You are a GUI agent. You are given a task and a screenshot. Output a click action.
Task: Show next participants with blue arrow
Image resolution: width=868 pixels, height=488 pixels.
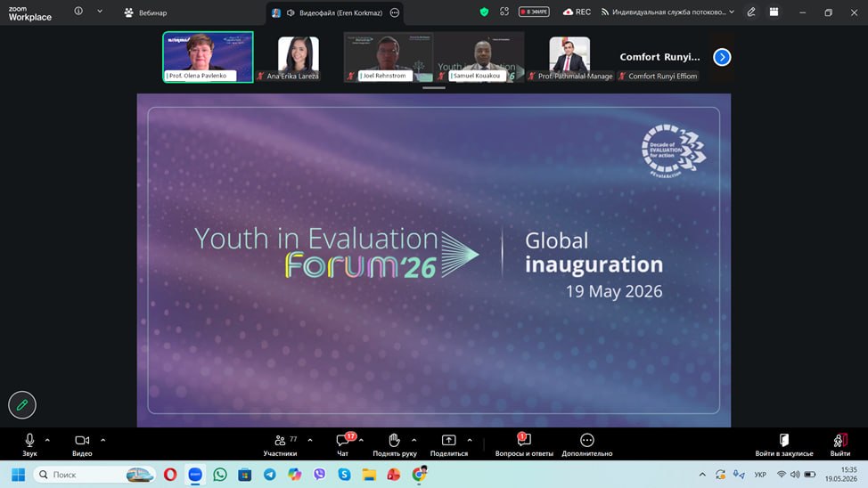point(722,57)
